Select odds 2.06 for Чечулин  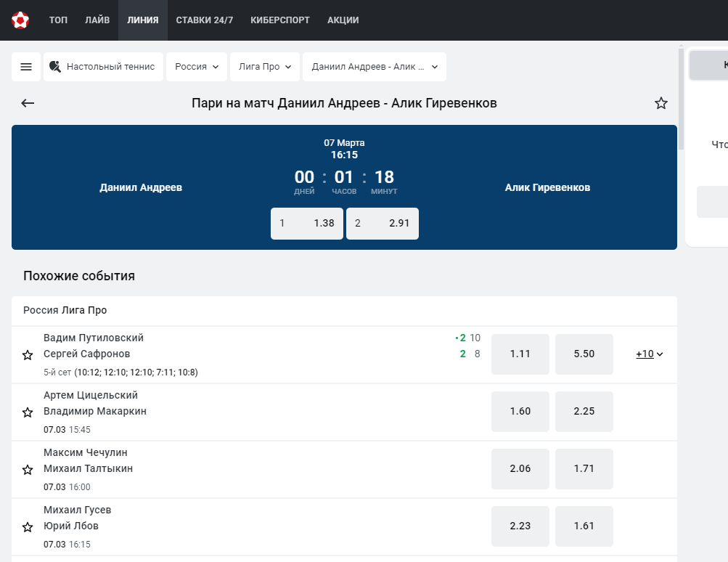[x=520, y=468]
